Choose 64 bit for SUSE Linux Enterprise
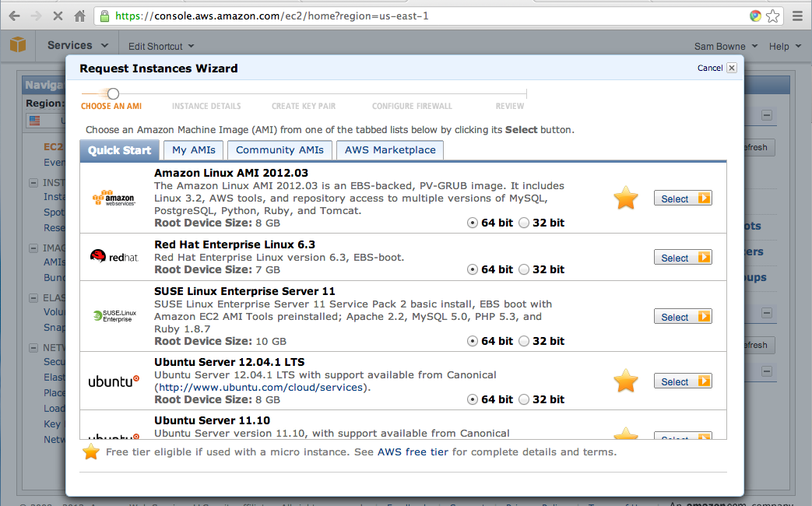 (473, 341)
